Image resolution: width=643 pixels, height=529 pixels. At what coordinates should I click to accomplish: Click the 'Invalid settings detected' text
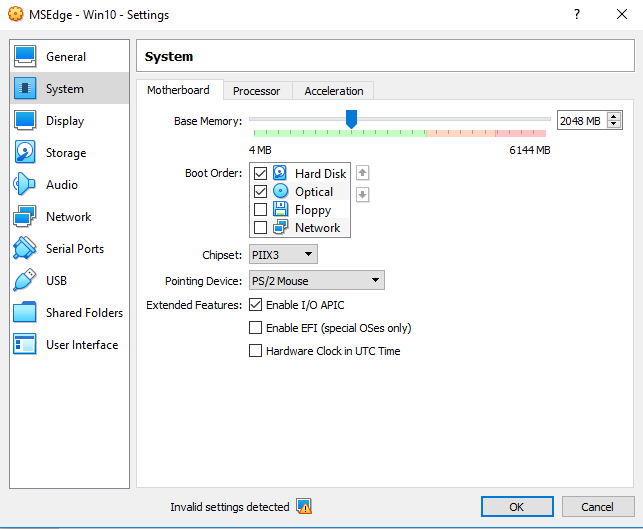click(230, 507)
